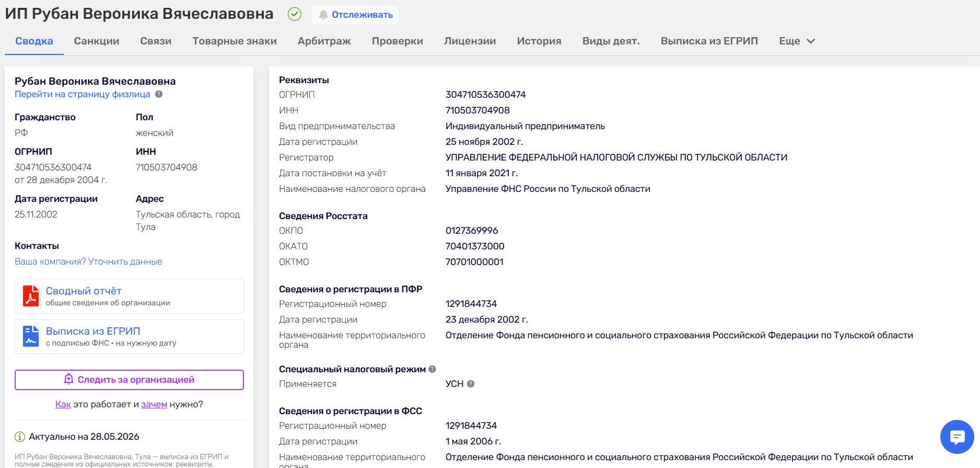The height and width of the screenshot is (468, 980).
Task: Click the green verified checkmark icon
Action: point(295,14)
